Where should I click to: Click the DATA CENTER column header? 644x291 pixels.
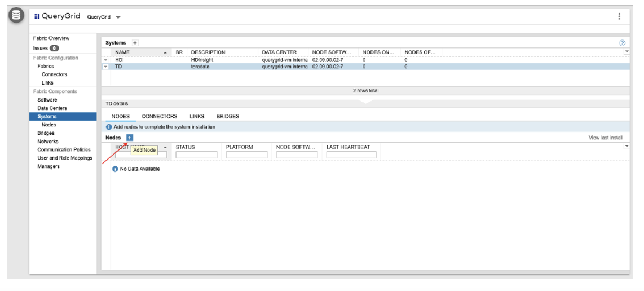click(x=279, y=52)
